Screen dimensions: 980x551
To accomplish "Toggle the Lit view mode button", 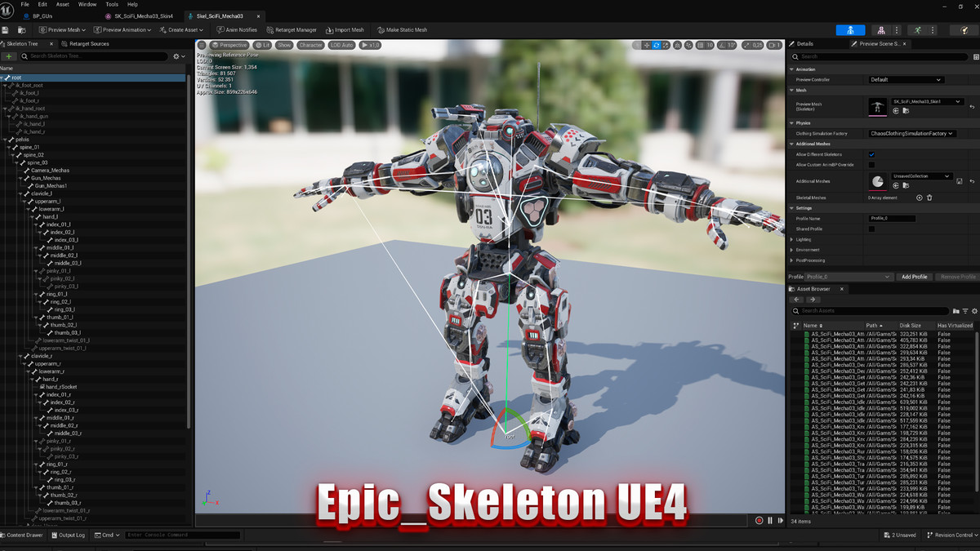I will click(262, 45).
